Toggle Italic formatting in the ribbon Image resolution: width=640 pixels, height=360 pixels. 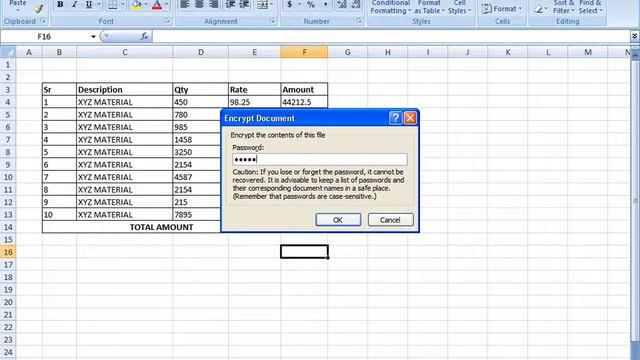[74, 4]
